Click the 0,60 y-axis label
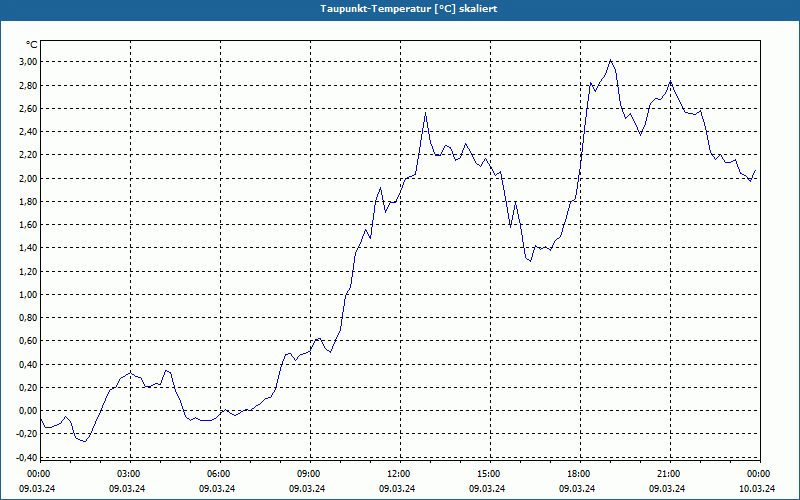Image resolution: width=800 pixels, height=500 pixels. coord(29,341)
